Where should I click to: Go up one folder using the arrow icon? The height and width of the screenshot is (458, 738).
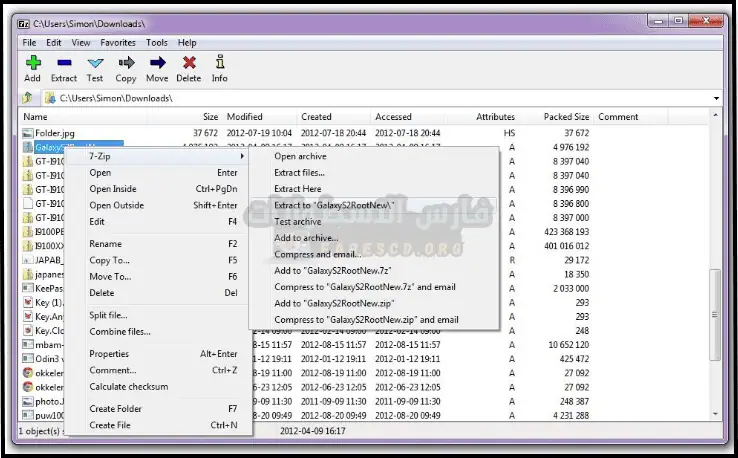tap(28, 98)
